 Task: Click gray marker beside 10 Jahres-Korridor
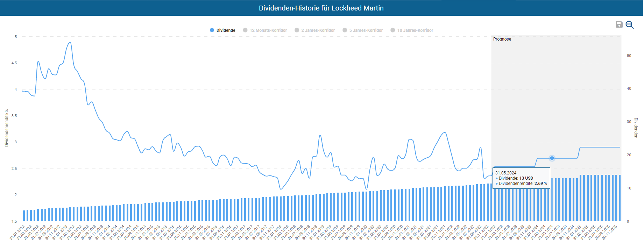tap(393, 30)
